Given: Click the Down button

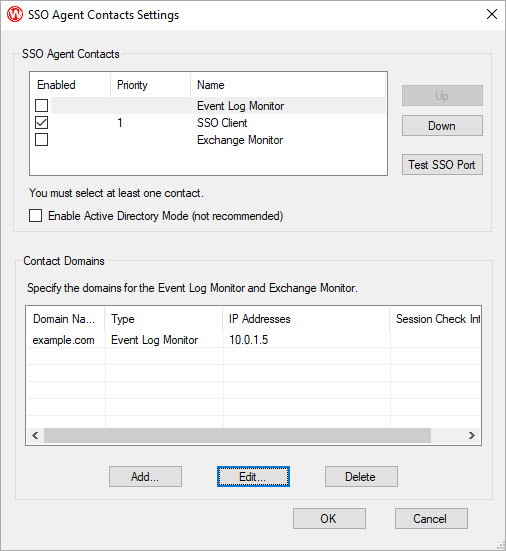Looking at the screenshot, I should pyautogui.click(x=442, y=125).
